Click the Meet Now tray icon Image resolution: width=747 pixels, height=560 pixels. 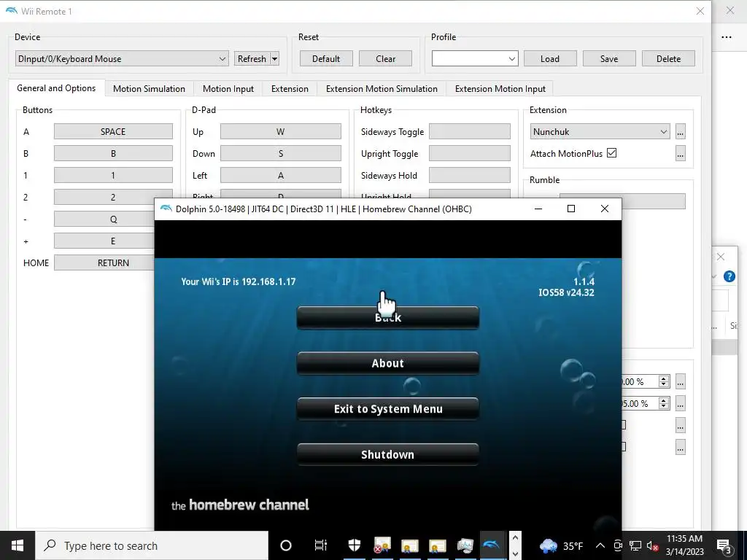(618, 545)
